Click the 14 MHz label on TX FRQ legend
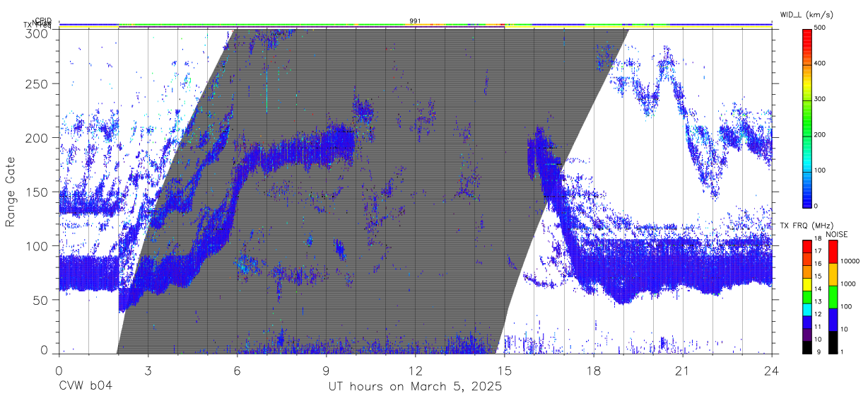Viewport: 868px width, 401px height. (819, 289)
